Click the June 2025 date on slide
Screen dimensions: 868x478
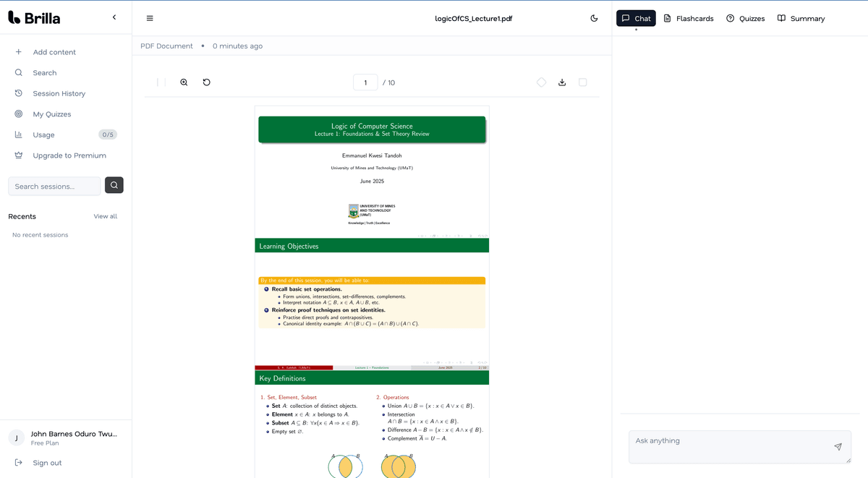tap(372, 181)
